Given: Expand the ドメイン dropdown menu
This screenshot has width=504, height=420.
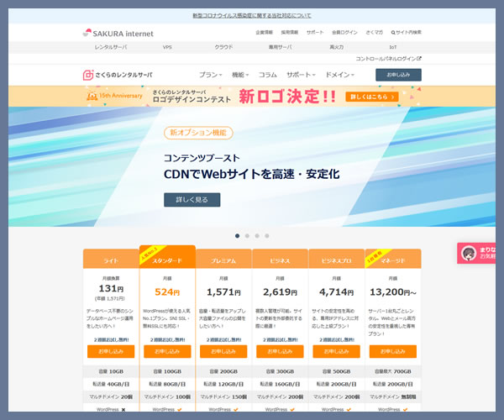Looking at the screenshot, I should [x=339, y=75].
